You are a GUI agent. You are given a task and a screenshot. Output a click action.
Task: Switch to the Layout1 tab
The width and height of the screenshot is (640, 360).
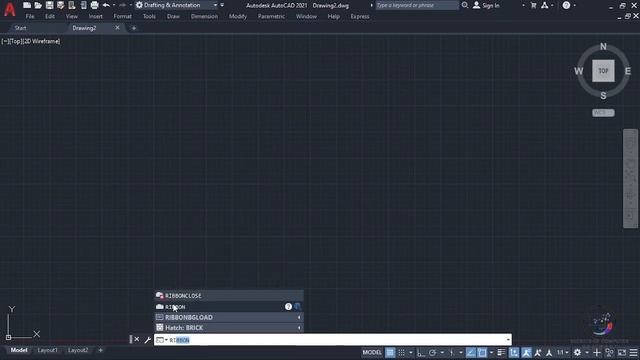pyautogui.click(x=47, y=350)
